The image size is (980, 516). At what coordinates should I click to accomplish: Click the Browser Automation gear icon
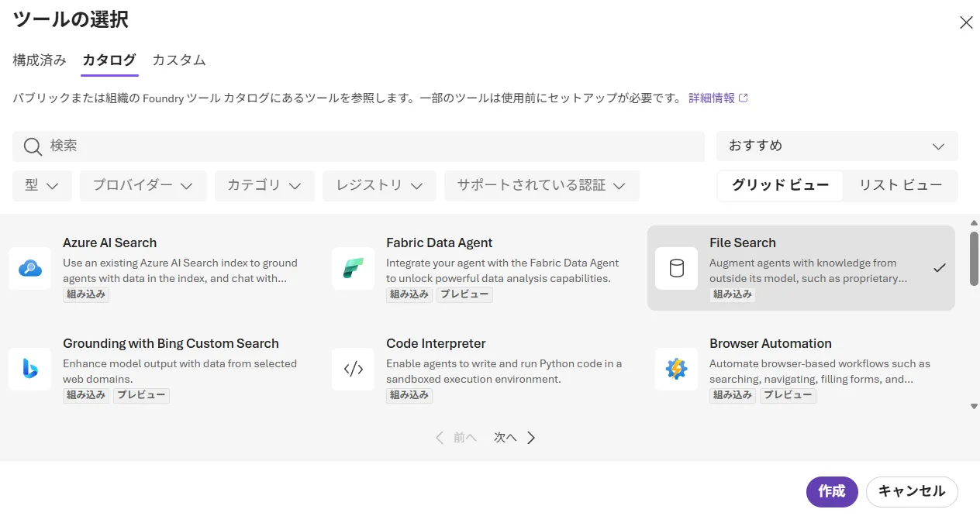point(676,369)
